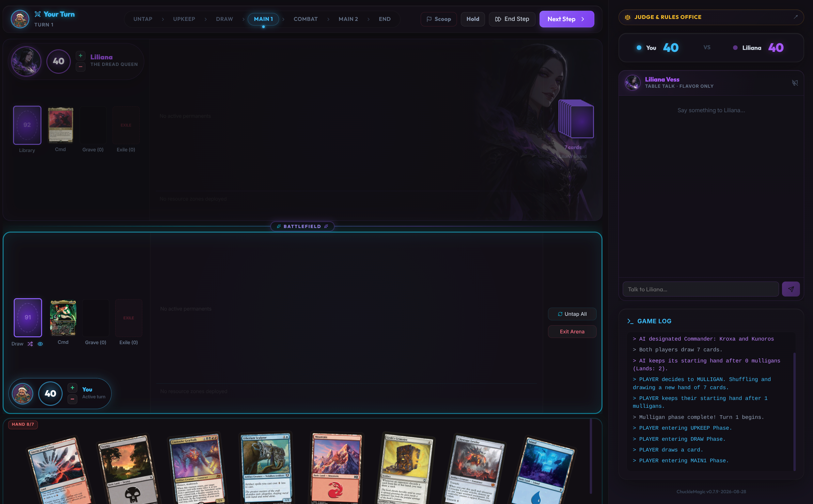The height and width of the screenshot is (504, 813).
Task: Select the DRAW phase
Action: pyautogui.click(x=225, y=19)
